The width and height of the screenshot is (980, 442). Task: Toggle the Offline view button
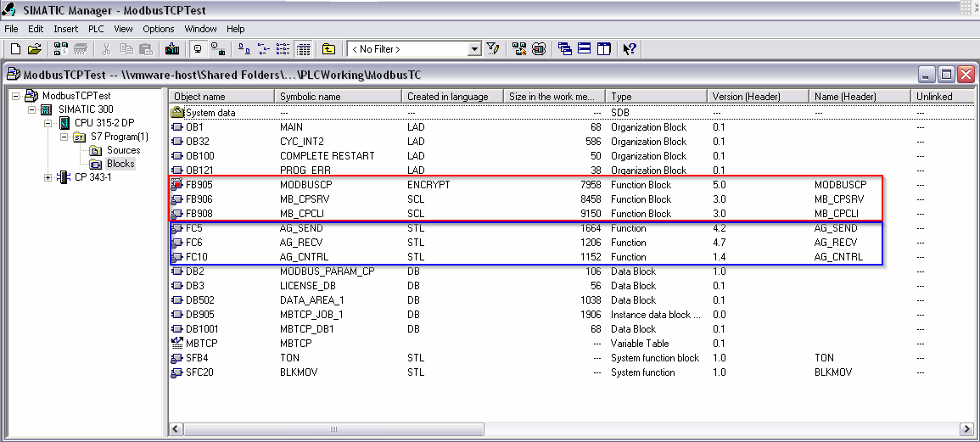point(198,49)
